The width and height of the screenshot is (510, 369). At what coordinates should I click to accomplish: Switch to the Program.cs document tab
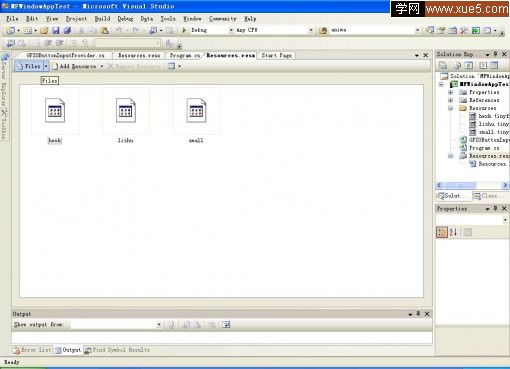click(x=185, y=55)
